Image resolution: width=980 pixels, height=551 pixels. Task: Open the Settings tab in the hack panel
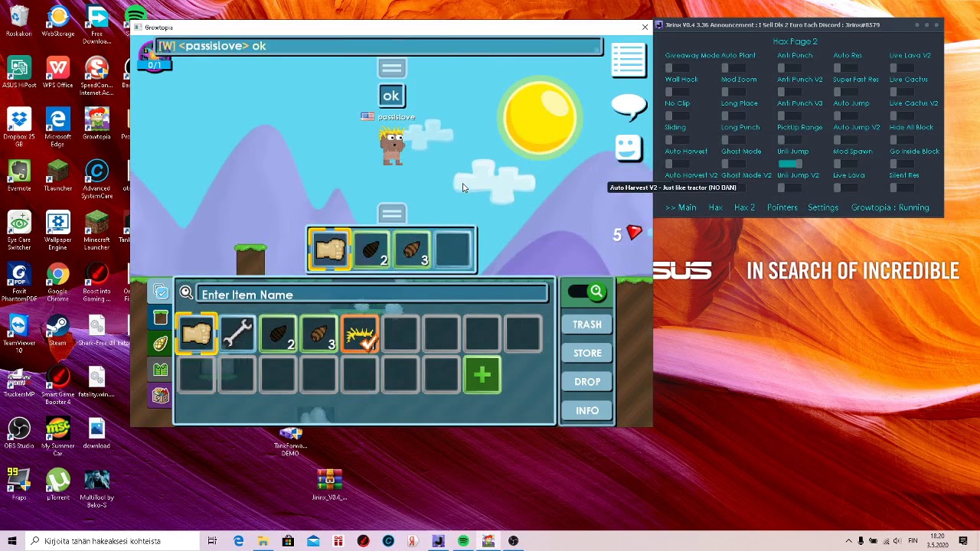[823, 207]
